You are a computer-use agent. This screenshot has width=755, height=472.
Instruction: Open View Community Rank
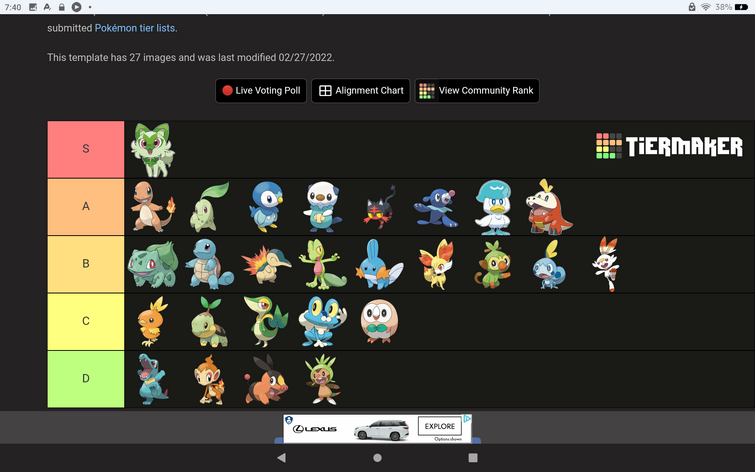pyautogui.click(x=477, y=91)
